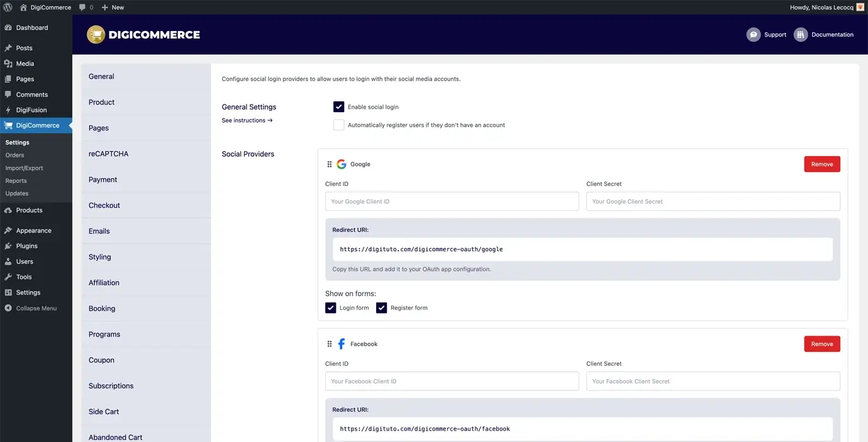Focus the Google Client ID field

click(x=452, y=201)
